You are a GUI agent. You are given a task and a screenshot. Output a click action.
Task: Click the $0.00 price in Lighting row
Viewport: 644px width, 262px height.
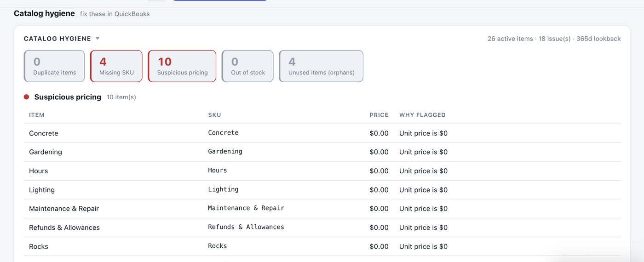(x=379, y=190)
